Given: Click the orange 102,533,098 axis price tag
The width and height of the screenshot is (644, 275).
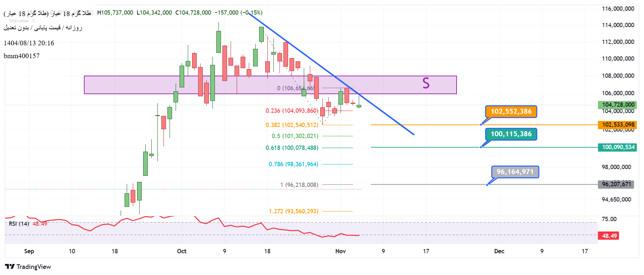Looking at the screenshot, I should point(618,124).
